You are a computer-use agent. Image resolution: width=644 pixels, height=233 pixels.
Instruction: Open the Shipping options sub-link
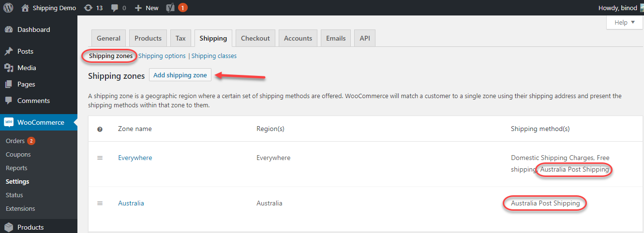click(x=162, y=56)
